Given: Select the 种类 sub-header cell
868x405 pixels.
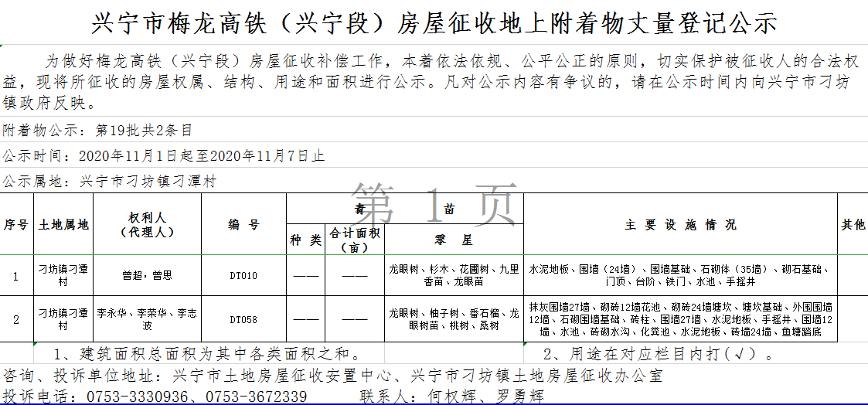Looking at the screenshot, I should (x=305, y=240).
